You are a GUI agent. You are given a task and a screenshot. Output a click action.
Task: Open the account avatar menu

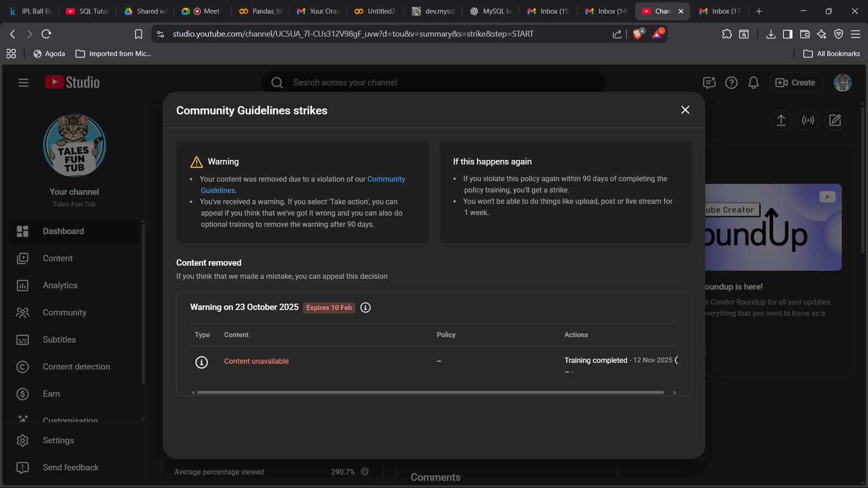coord(843,82)
